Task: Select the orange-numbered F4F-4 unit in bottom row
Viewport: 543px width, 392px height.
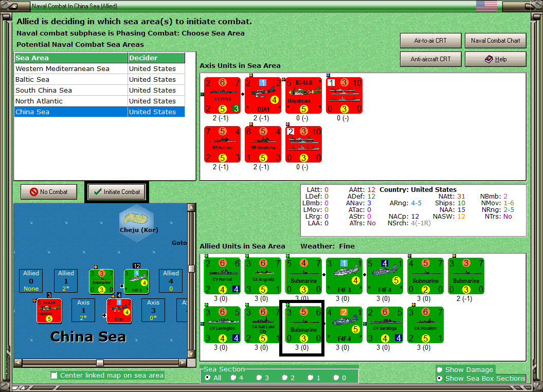Action: (x=344, y=325)
